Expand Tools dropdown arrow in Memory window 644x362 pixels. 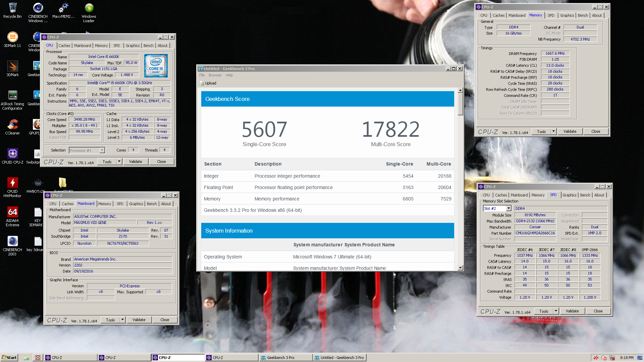[x=553, y=131]
